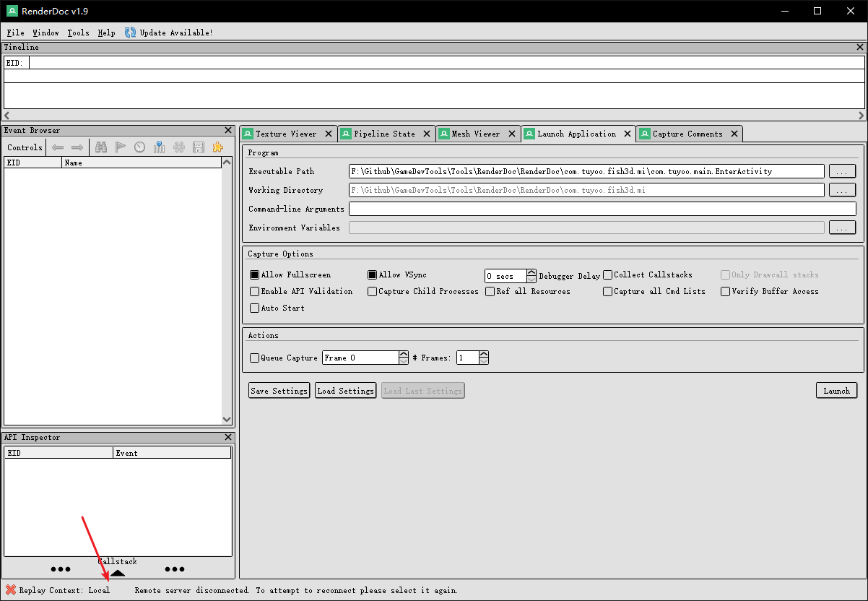Click the Launch button
The image size is (868, 601).
836,390
